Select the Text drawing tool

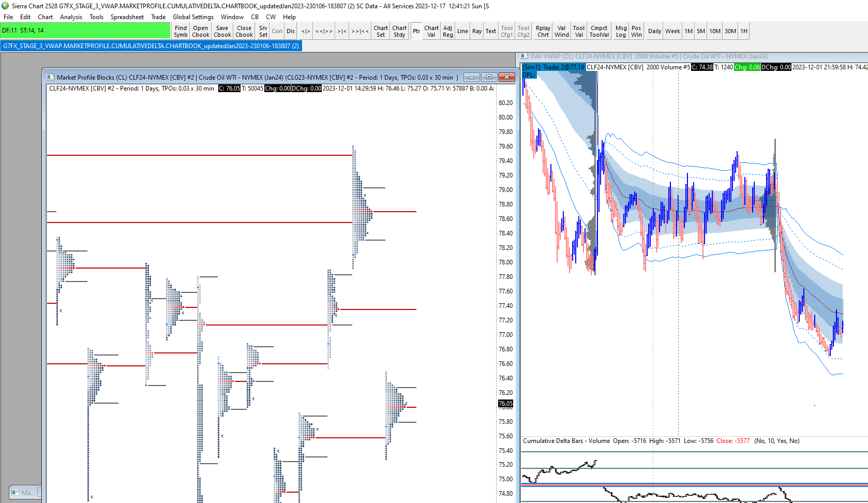click(x=491, y=32)
